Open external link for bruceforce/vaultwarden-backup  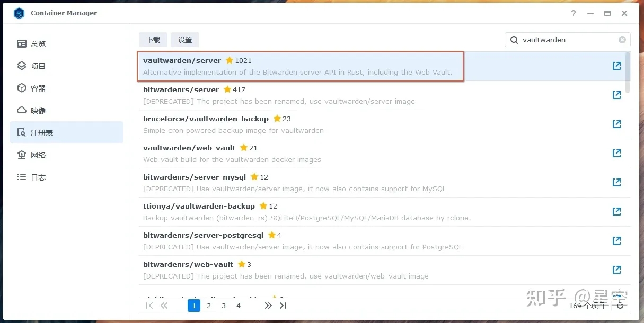point(616,124)
